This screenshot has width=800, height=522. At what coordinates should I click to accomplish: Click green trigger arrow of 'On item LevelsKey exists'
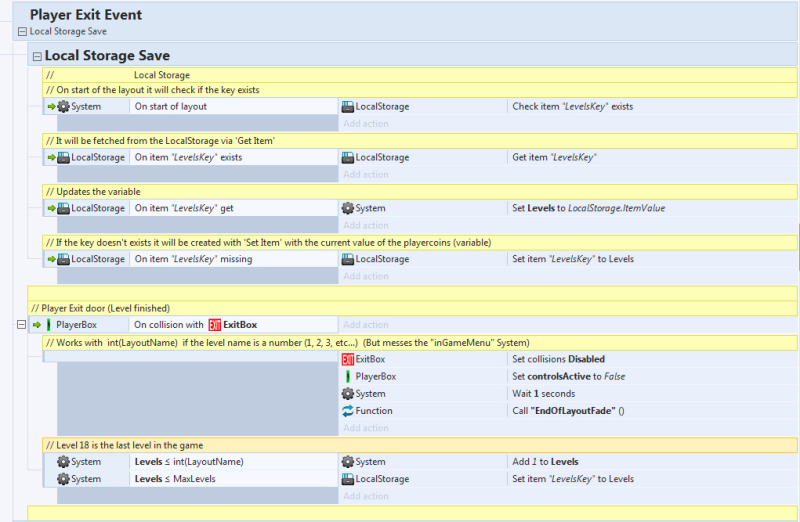(x=51, y=158)
